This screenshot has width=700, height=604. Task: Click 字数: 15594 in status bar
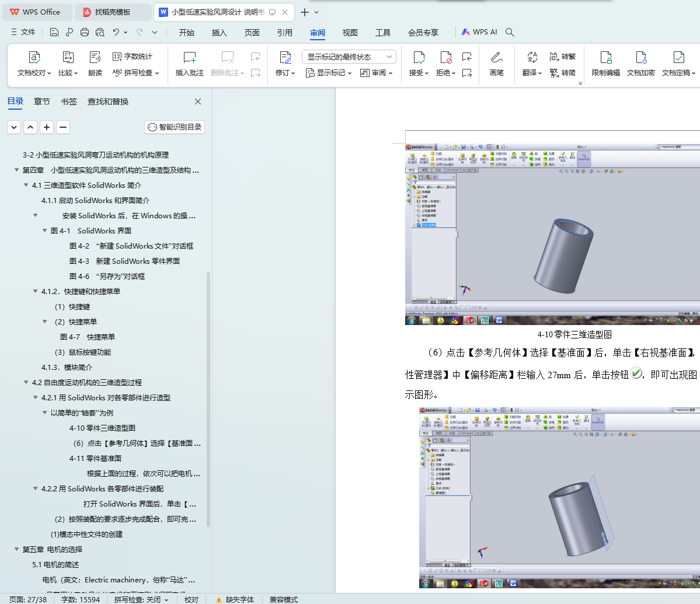(x=81, y=599)
